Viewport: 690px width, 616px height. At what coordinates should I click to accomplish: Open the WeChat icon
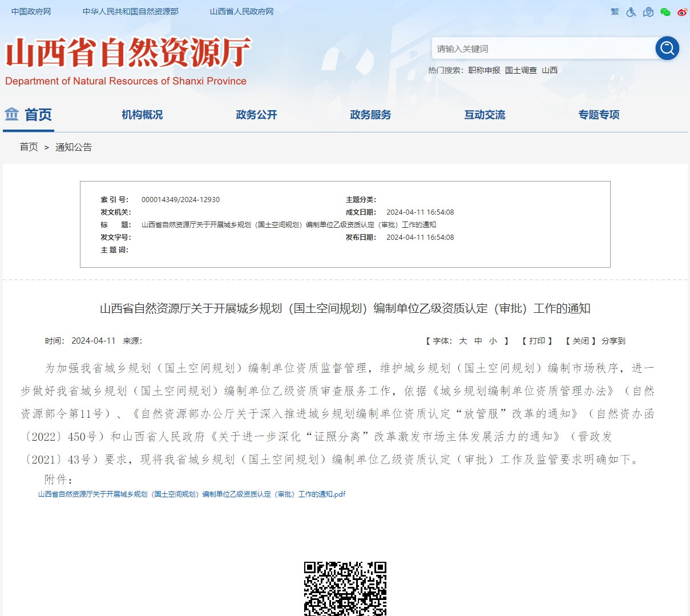(x=665, y=12)
